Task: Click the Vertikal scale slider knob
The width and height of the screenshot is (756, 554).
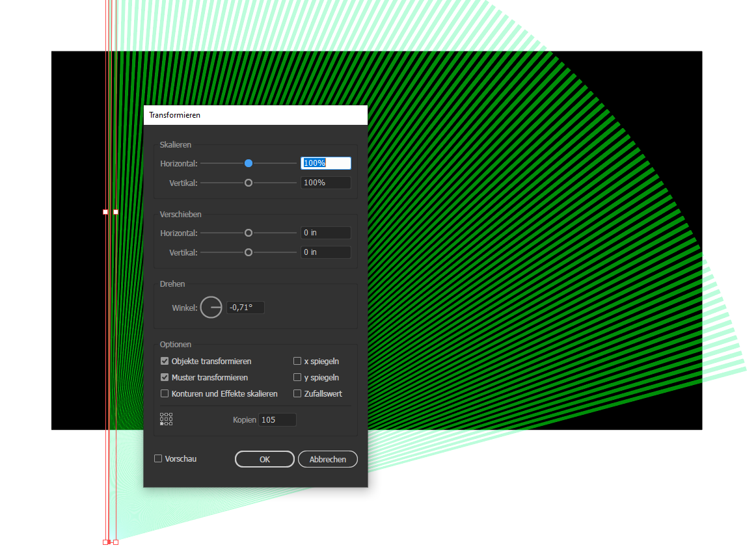Action: 248,183
